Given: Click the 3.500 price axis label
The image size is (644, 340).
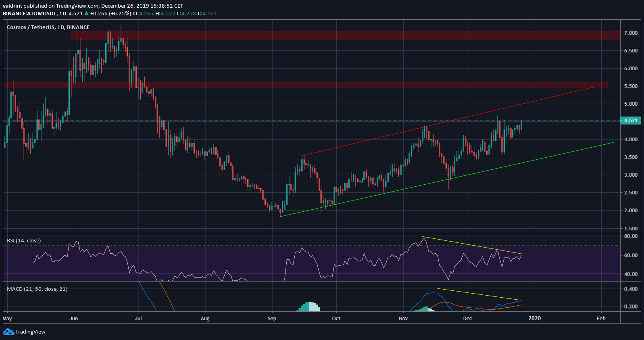Looking at the screenshot, I should [x=631, y=157].
